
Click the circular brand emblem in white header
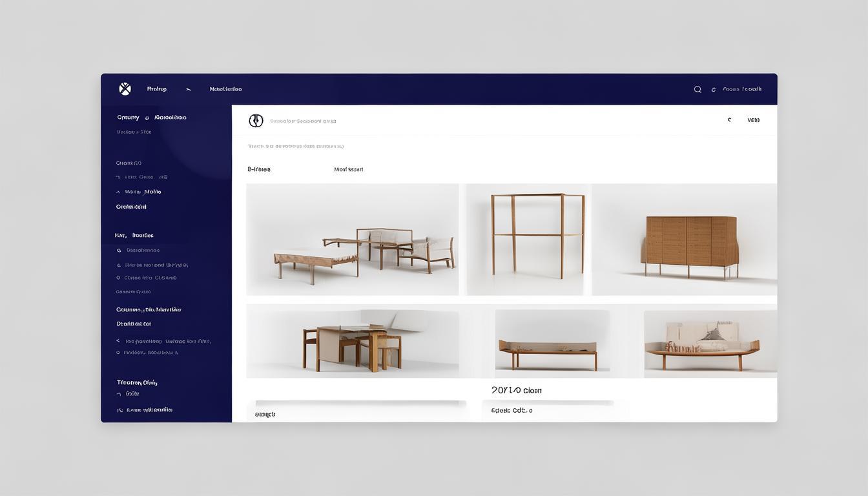[x=256, y=121]
